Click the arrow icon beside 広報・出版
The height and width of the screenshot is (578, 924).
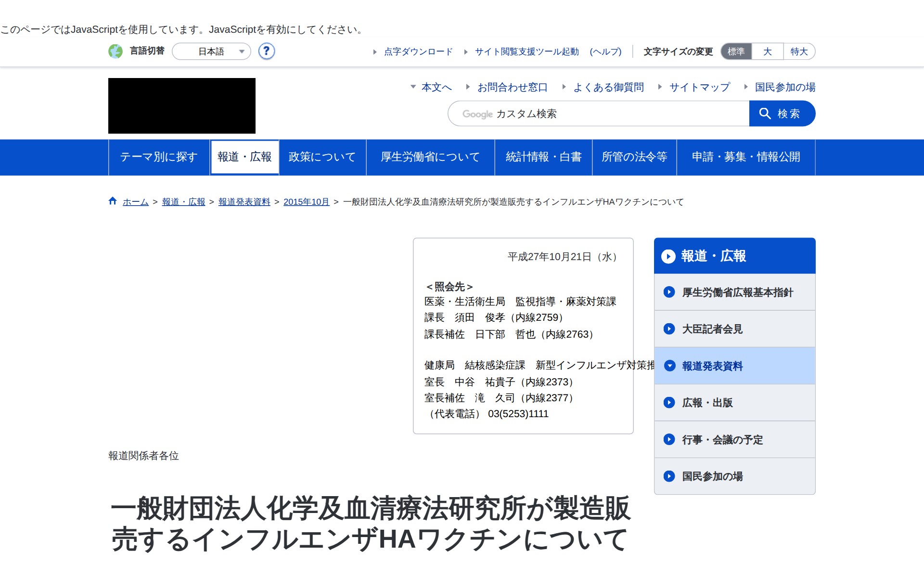[669, 403]
